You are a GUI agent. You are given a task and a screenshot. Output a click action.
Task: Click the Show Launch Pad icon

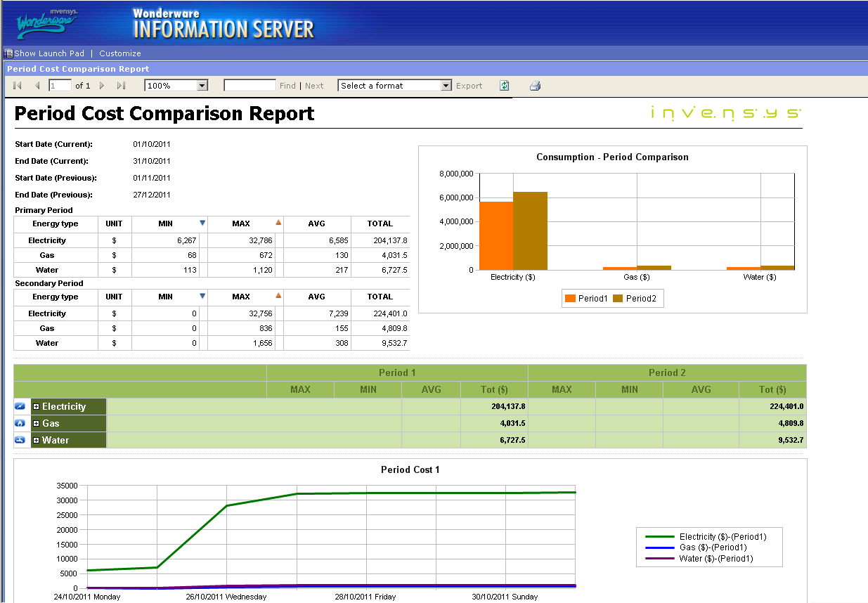[8, 53]
